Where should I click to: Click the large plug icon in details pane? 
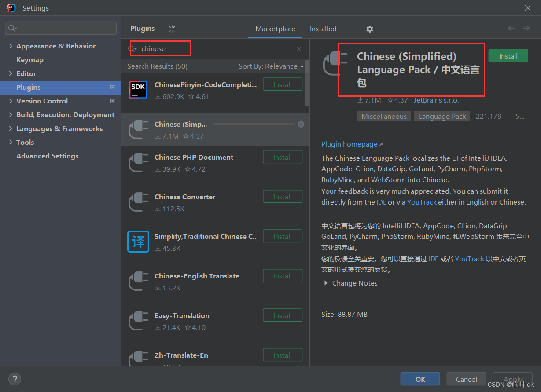335,63
